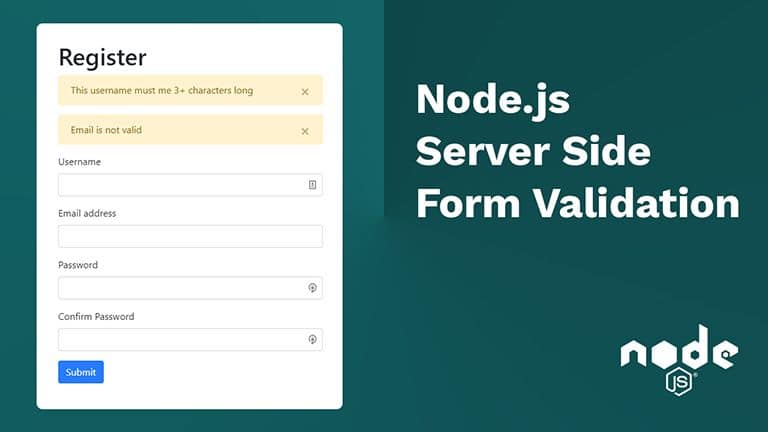Click the 'Email is not valid' message text
768x432 pixels.
click(106, 130)
